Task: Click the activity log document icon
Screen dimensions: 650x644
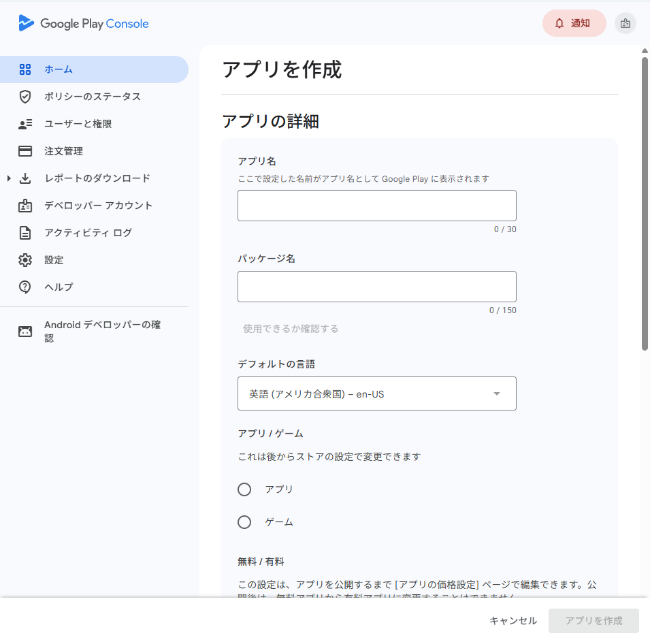Action: [25, 233]
